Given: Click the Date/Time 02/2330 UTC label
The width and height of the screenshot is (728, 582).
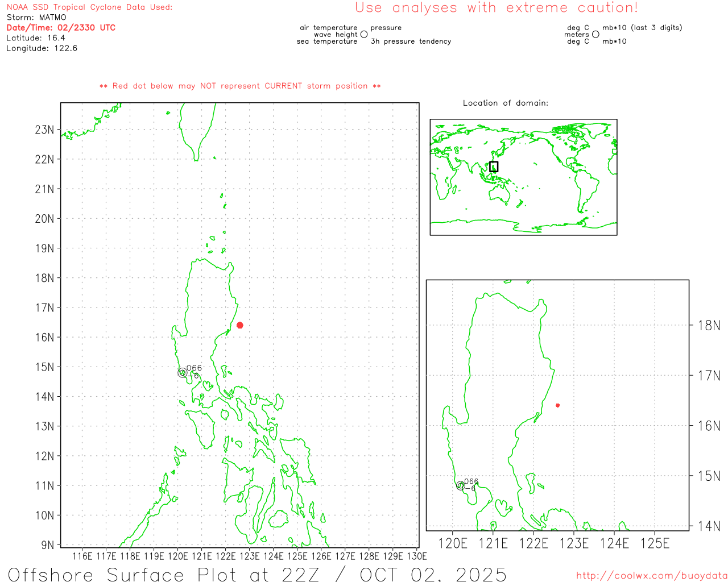Looking at the screenshot, I should 61,27.
